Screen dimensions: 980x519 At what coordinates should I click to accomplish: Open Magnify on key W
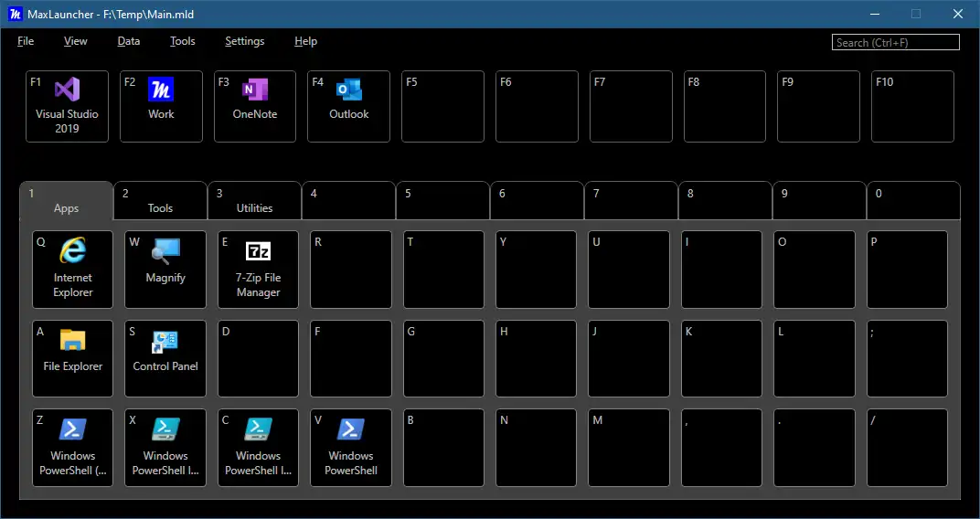165,270
